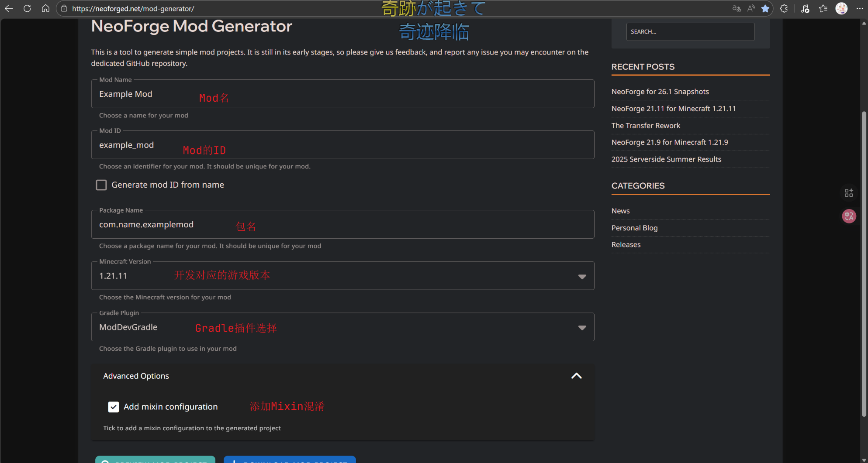Open The Transfer Rework post
Screen dimensions: 868x463
coord(646,126)
